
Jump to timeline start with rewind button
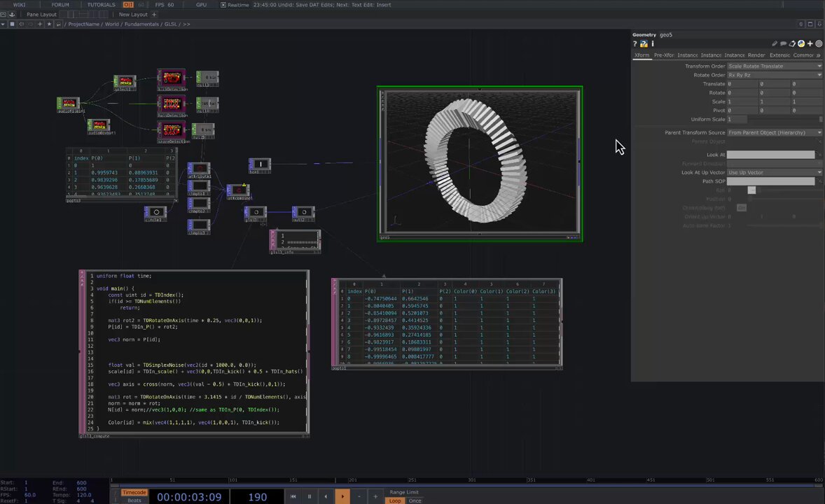coord(293,496)
